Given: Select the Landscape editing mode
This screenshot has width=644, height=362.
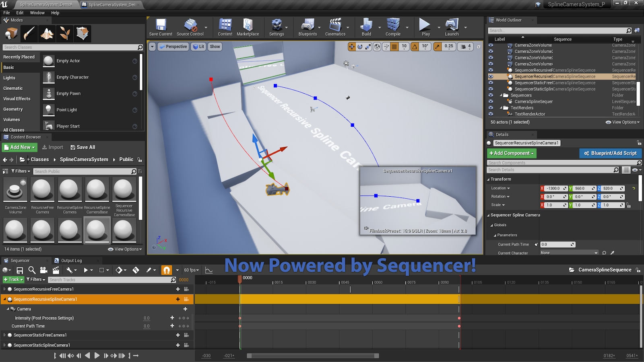Looking at the screenshot, I should (47, 33).
